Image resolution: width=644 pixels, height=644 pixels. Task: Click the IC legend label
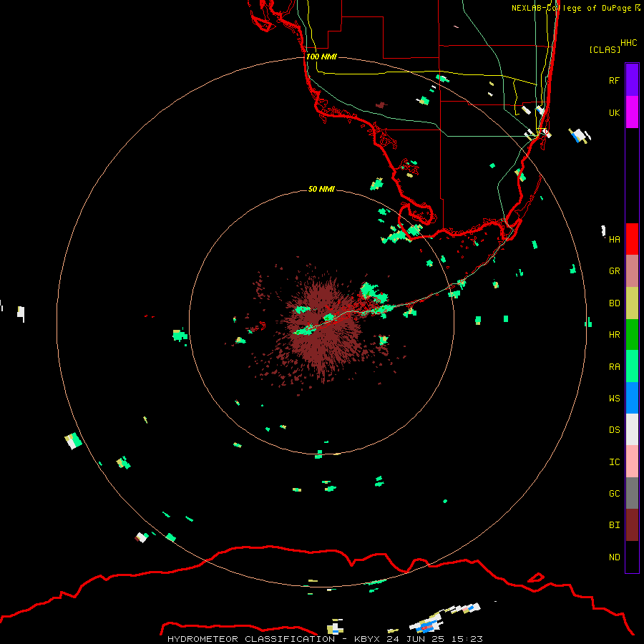point(614,462)
